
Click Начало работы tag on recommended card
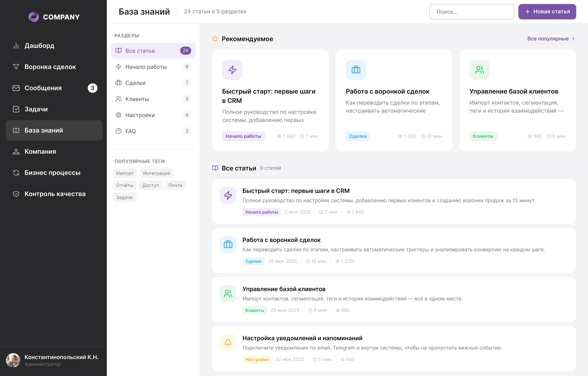point(243,136)
